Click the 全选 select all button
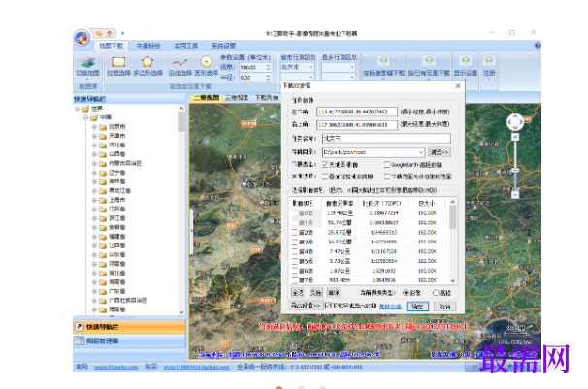The image size is (588, 389). pyautogui.click(x=298, y=293)
